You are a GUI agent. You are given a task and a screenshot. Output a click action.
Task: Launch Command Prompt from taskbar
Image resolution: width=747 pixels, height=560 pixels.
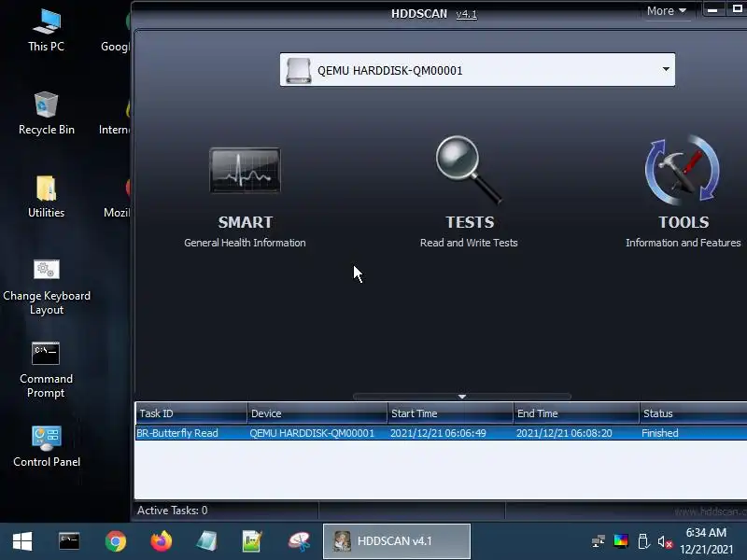pyautogui.click(x=69, y=541)
